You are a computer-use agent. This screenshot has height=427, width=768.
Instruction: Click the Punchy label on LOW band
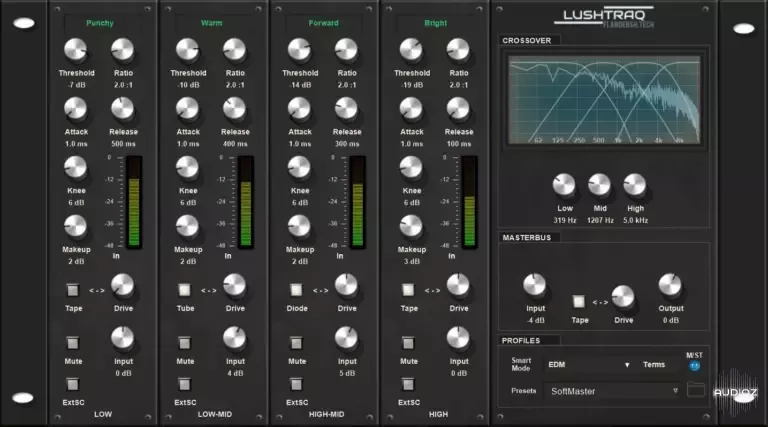100,23
